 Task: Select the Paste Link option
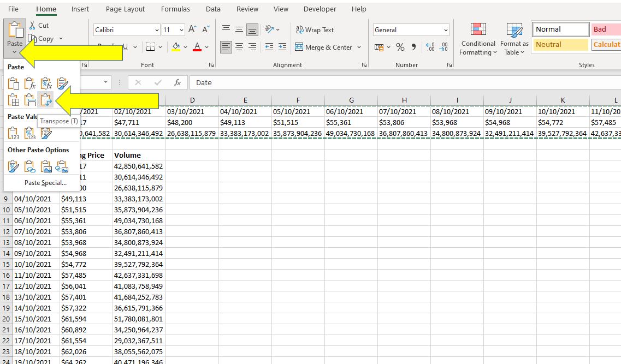(31, 166)
